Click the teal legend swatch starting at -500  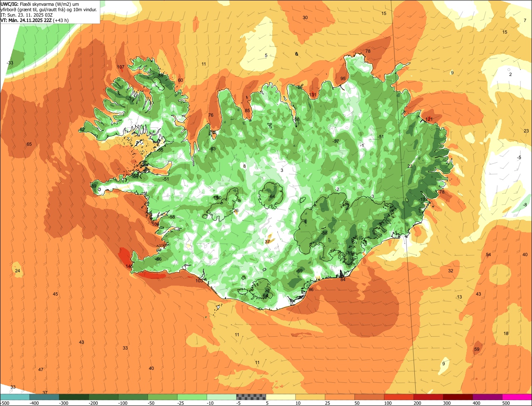(15, 397)
